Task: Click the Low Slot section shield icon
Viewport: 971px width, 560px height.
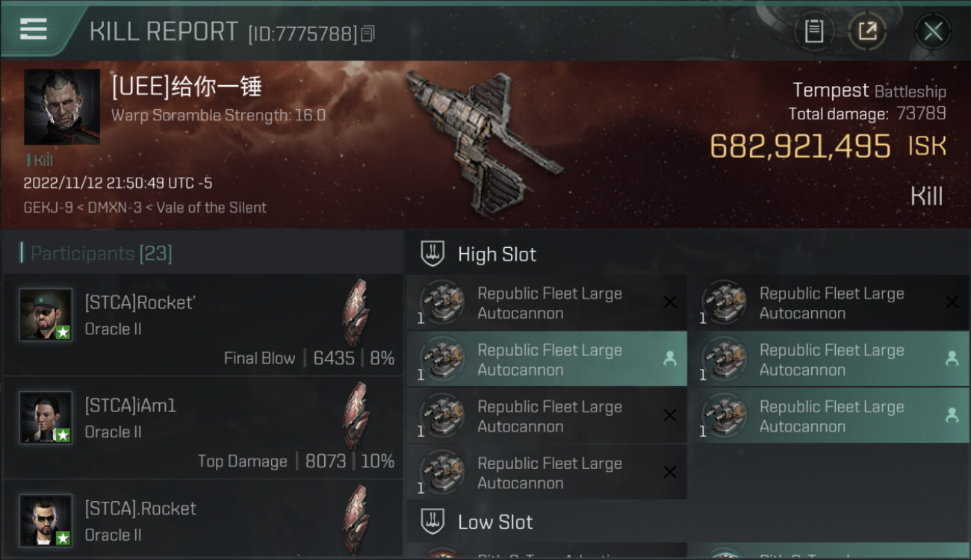Action: click(x=432, y=521)
